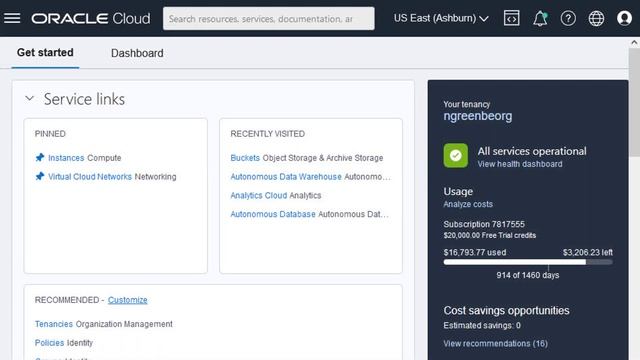Click the All services operational text

(x=532, y=151)
